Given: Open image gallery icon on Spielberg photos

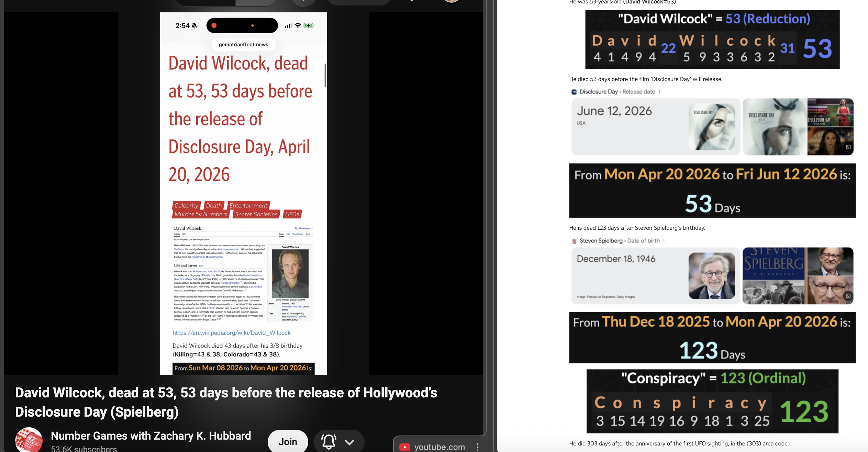Looking at the screenshot, I should (x=848, y=296).
